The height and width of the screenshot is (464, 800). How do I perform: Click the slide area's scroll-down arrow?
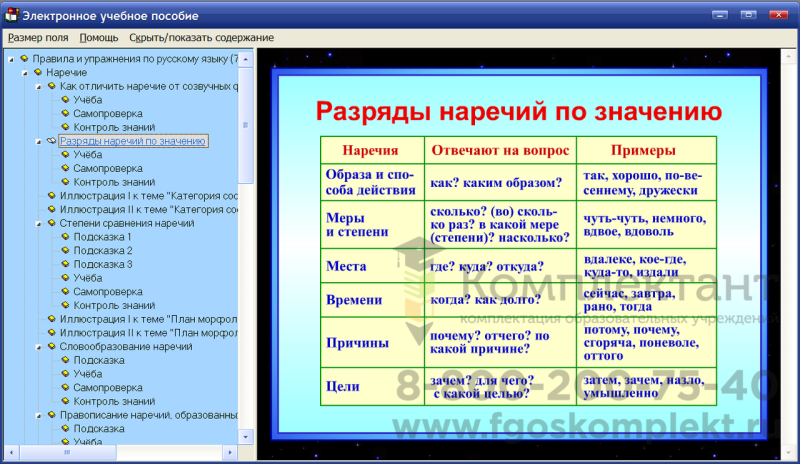[x=788, y=452]
